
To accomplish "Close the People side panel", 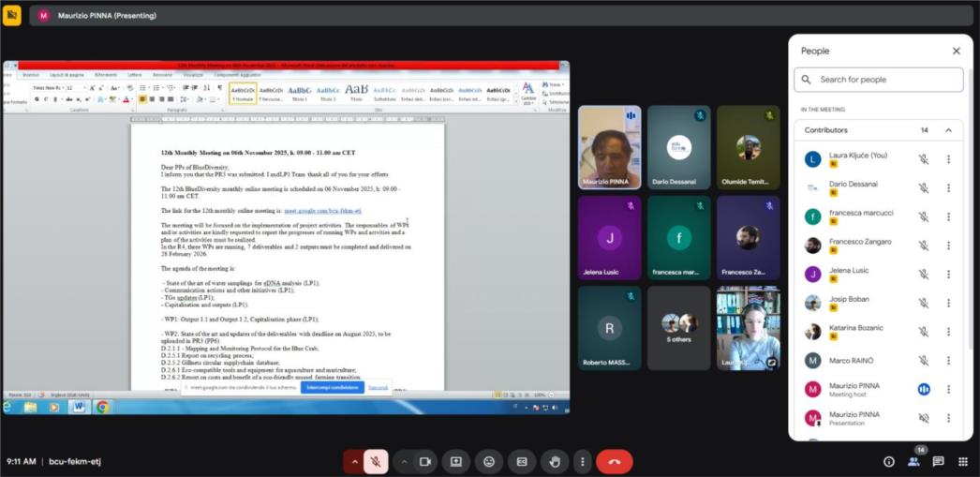I will [956, 52].
